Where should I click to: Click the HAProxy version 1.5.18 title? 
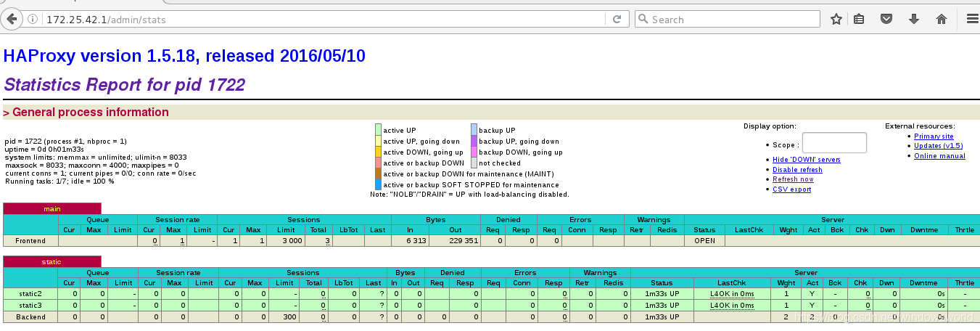[x=184, y=55]
